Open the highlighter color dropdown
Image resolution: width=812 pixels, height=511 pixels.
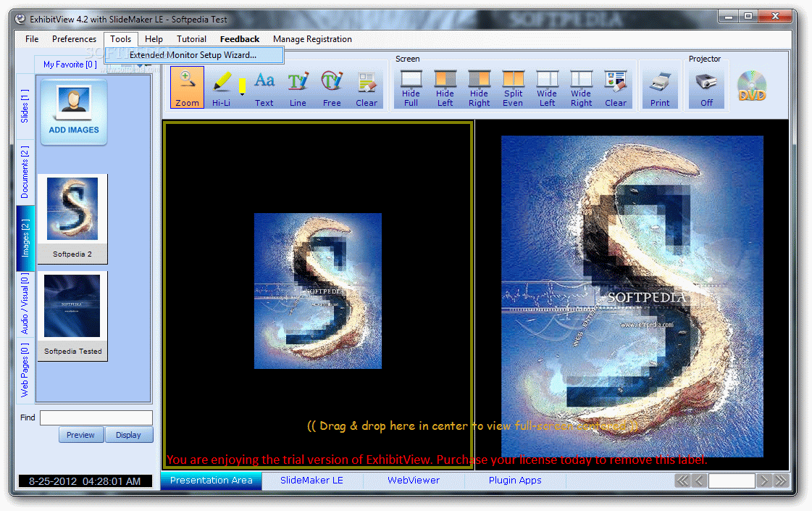click(x=242, y=87)
